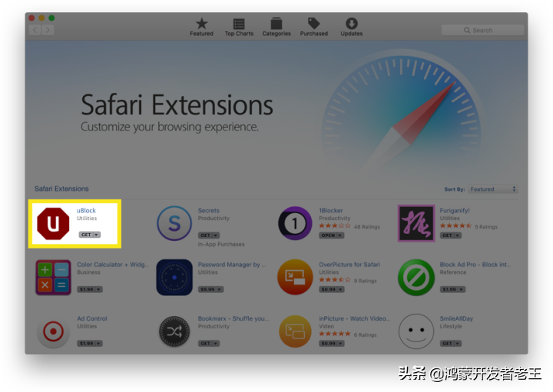Click the Furiganify! app icon
The height and width of the screenshot is (392, 553).
416,223
